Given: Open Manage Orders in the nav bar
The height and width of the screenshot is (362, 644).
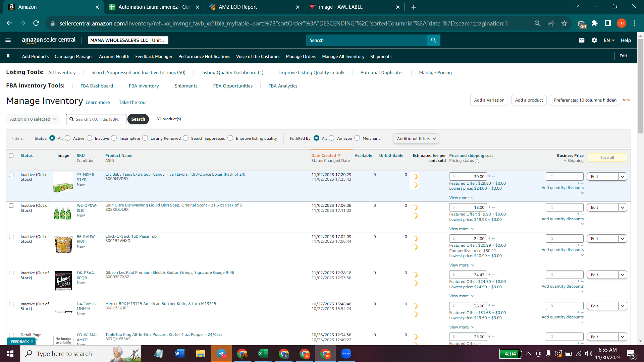Looking at the screenshot, I should [301, 56].
